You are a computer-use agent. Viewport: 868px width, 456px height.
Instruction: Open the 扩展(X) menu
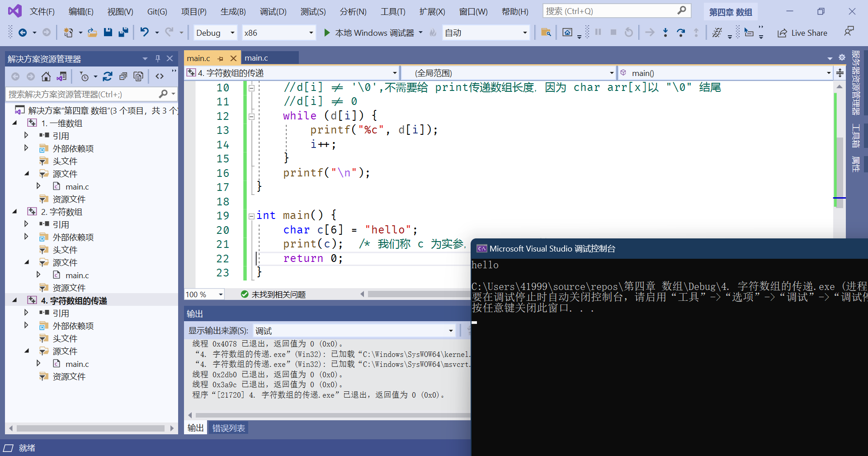432,11
